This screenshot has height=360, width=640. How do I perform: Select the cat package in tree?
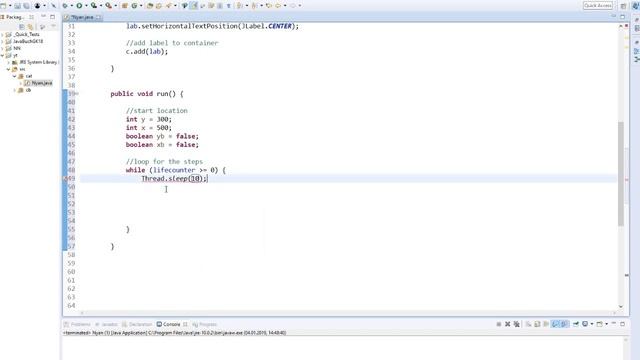click(25, 76)
